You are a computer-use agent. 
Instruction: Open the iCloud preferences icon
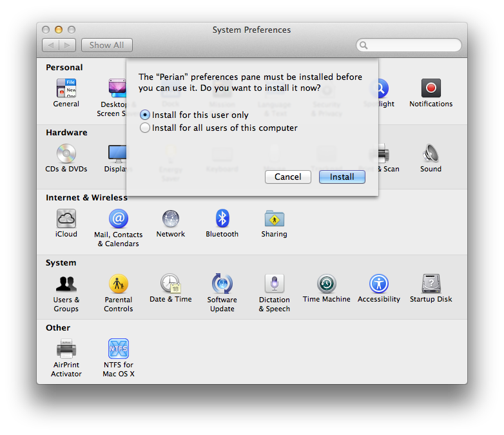click(66, 219)
